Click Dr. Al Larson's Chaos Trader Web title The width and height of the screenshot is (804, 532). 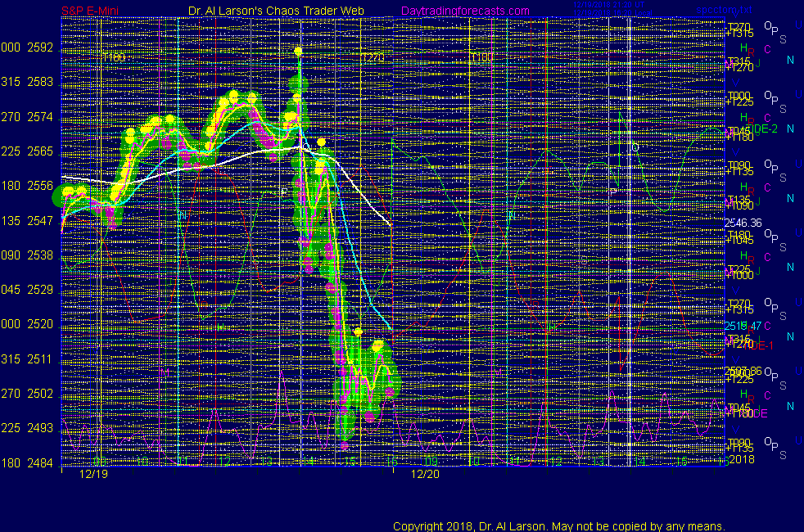[270, 11]
